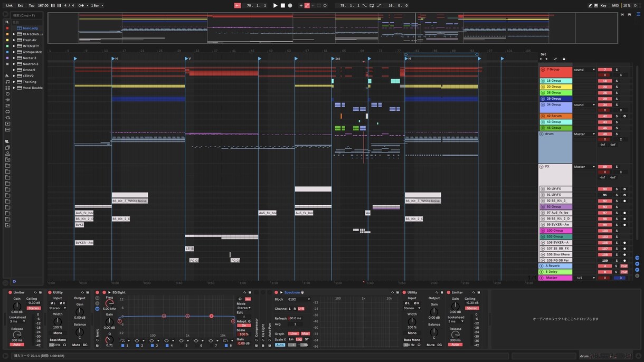
Task: Jump to next locator arrow
Action: click(x=546, y=59)
